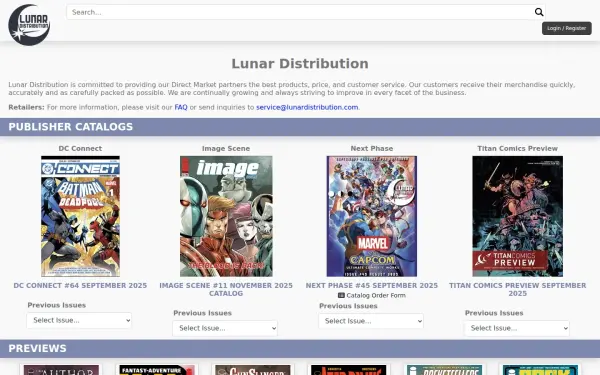600x375 pixels.
Task: Open the Rocketfellers preview thumbnail
Action: (x=444, y=370)
